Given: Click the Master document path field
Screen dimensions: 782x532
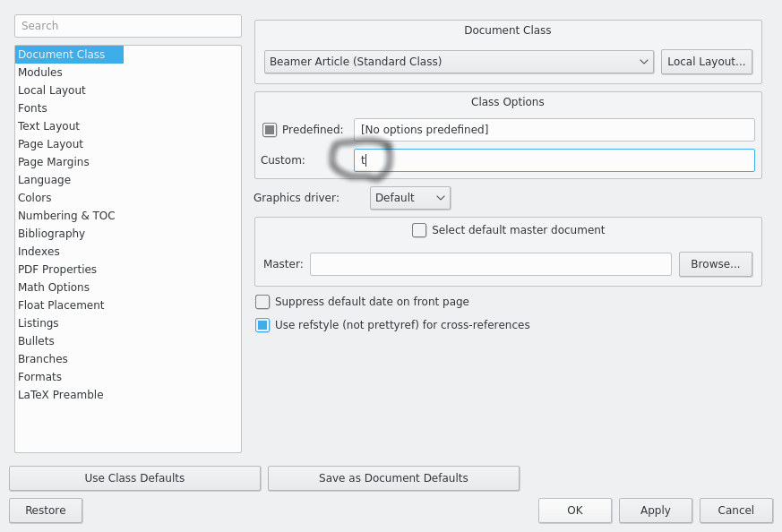Looking at the screenshot, I should point(490,264).
